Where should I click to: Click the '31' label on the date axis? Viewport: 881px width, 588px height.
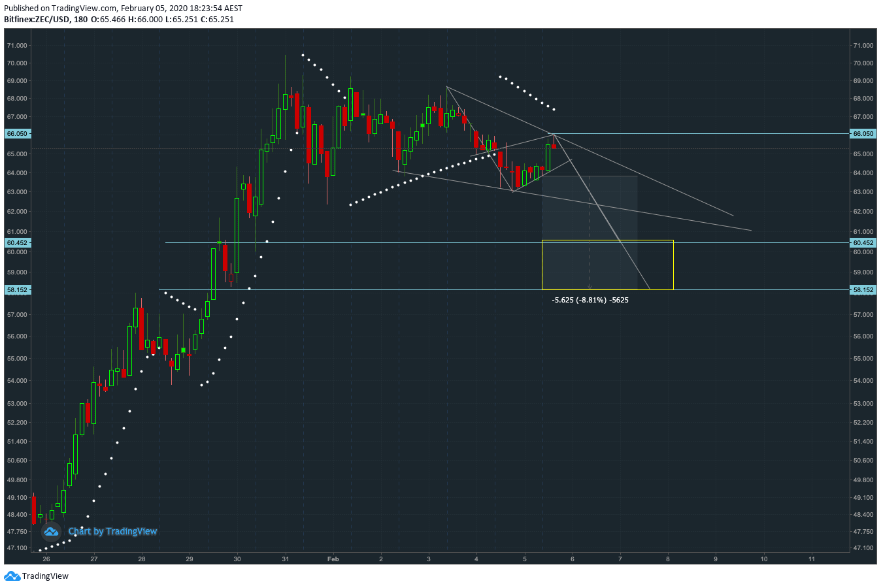click(286, 559)
